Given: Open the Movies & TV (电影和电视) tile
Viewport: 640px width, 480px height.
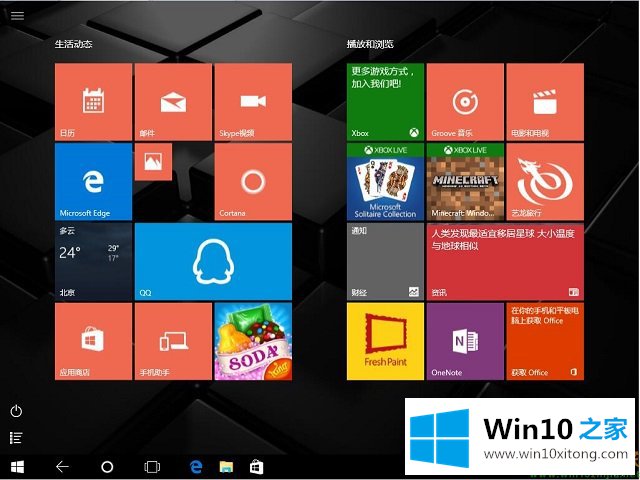Looking at the screenshot, I should [x=545, y=102].
